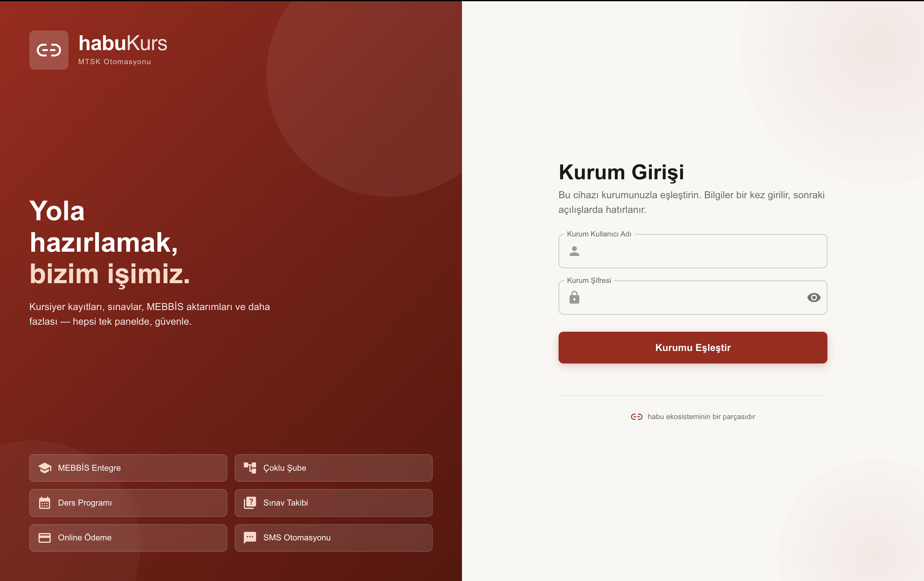This screenshot has width=924, height=581.
Task: Click the user icon in the username field
Action: [574, 251]
